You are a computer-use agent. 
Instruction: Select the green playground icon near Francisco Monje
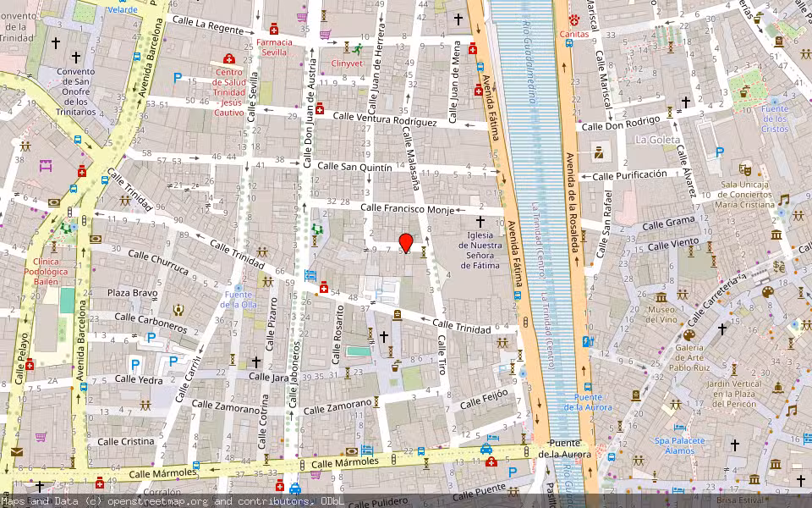(317, 229)
